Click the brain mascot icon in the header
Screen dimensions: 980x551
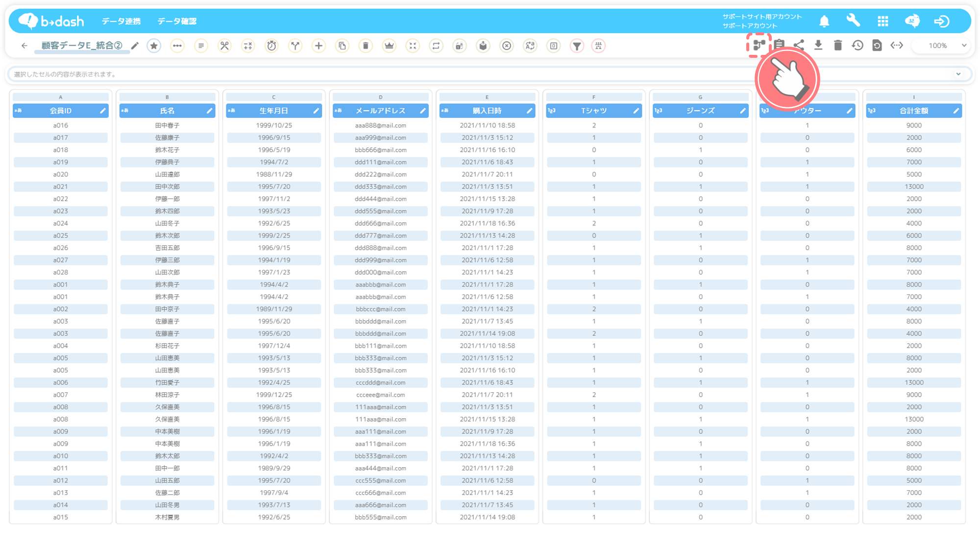[x=912, y=21]
